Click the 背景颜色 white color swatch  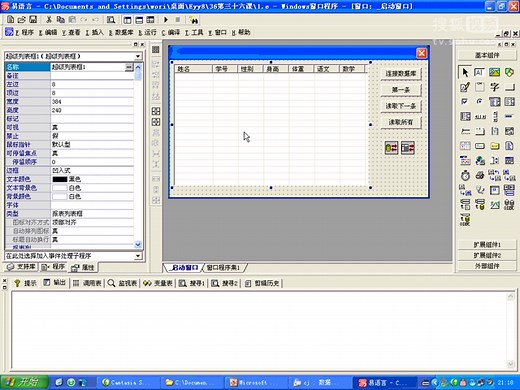click(x=60, y=196)
